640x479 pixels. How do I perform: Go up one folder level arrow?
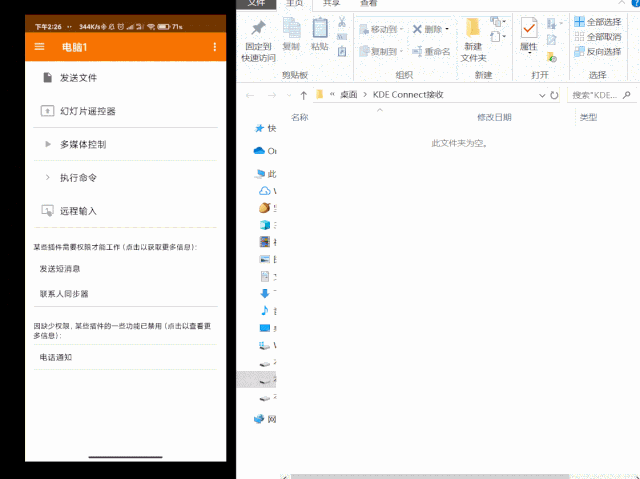[x=303, y=95]
